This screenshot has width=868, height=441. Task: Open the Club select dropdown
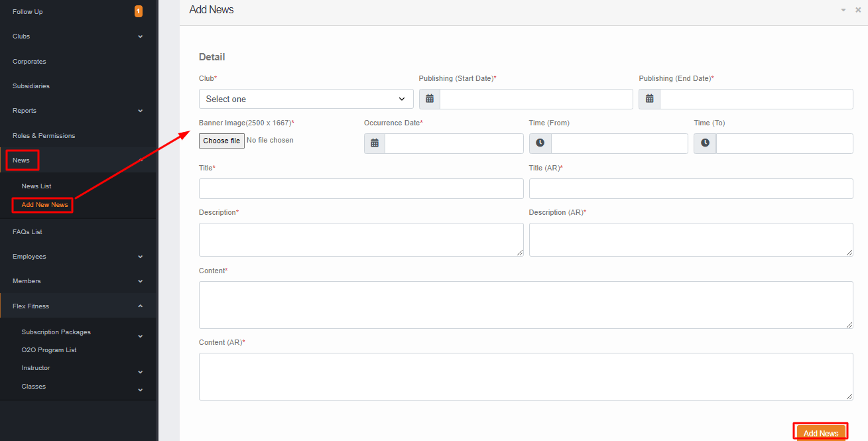pos(306,99)
